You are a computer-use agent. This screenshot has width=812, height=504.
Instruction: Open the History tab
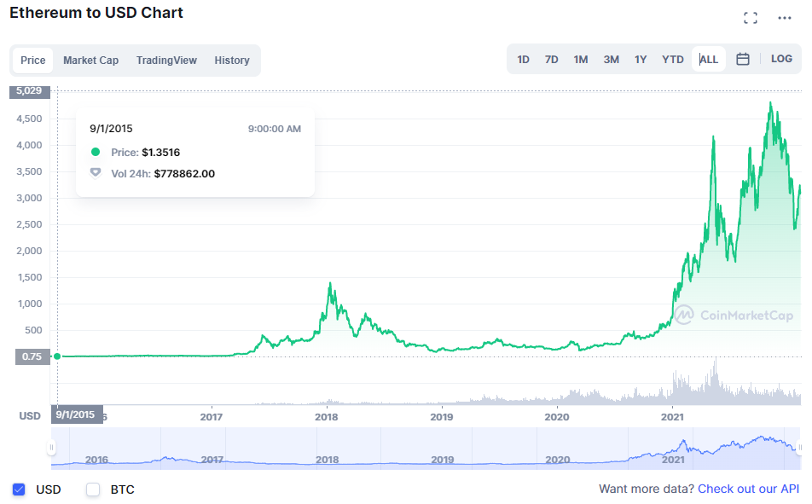click(232, 60)
